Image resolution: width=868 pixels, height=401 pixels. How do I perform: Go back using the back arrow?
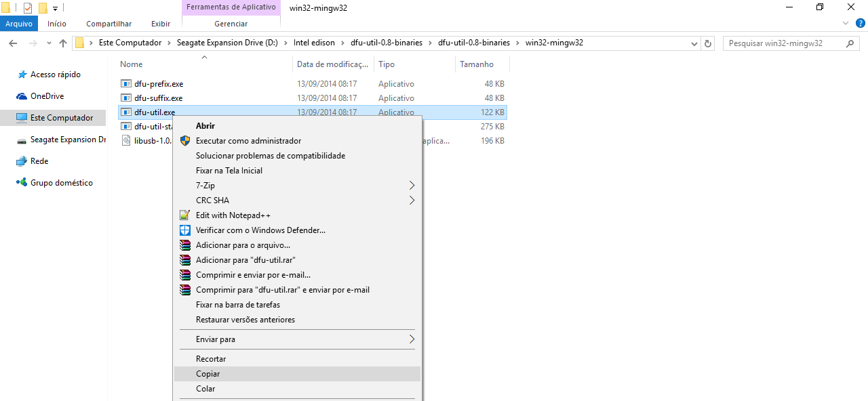point(13,43)
